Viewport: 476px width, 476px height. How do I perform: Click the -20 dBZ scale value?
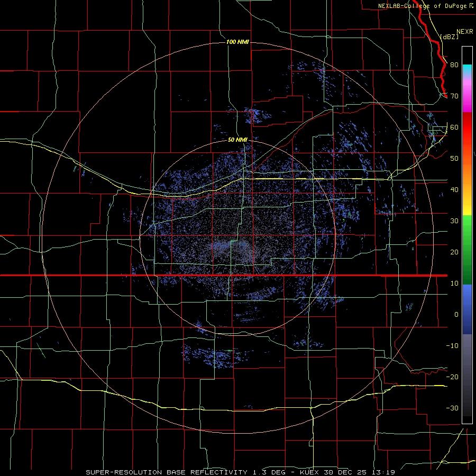click(452, 377)
